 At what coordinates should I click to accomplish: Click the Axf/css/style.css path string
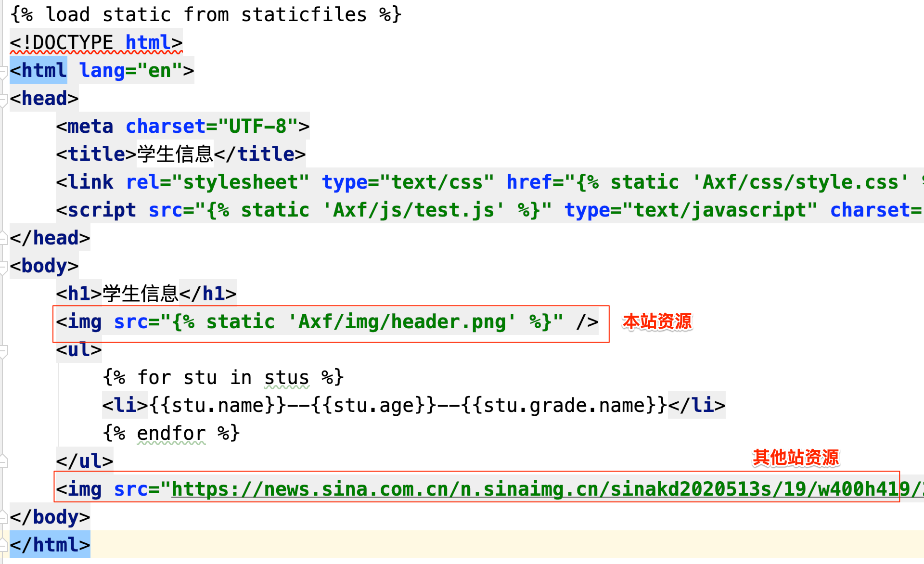800,182
